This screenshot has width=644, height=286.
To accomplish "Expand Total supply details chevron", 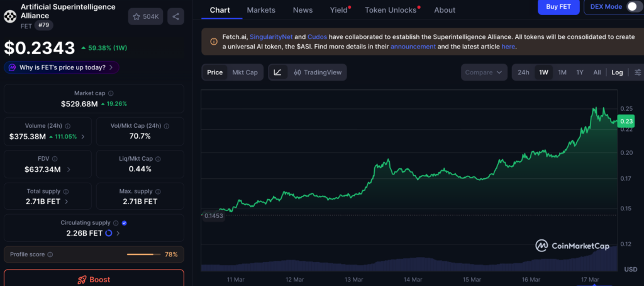I will coord(67,202).
